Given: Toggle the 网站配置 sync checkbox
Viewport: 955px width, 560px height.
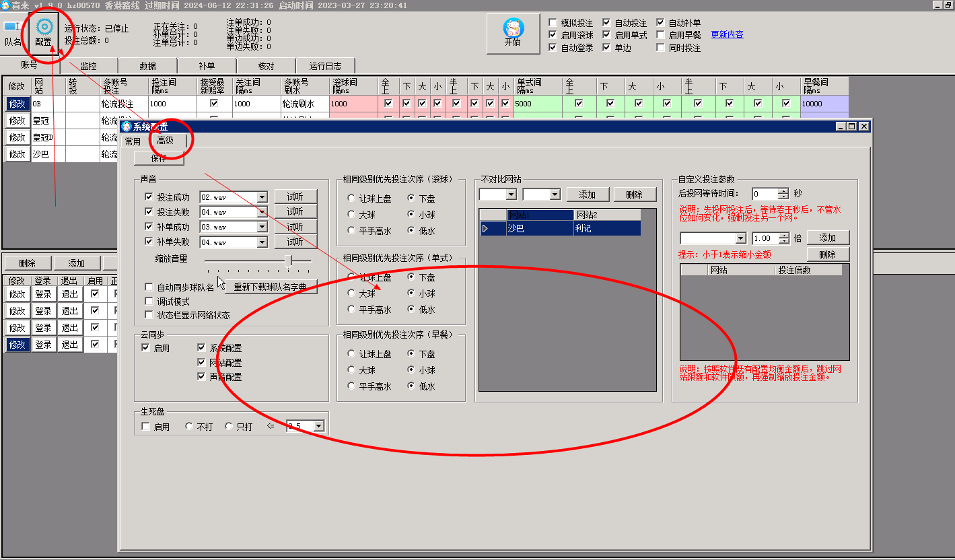Looking at the screenshot, I should pyautogui.click(x=201, y=362).
